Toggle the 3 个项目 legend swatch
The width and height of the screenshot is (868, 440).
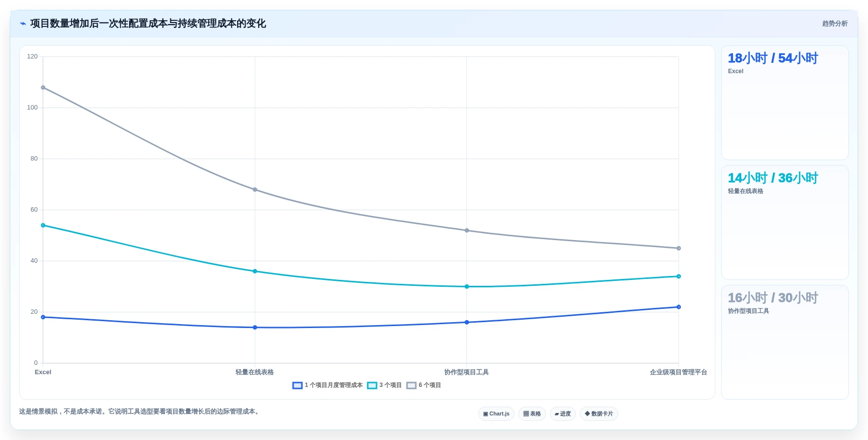pyautogui.click(x=372, y=385)
